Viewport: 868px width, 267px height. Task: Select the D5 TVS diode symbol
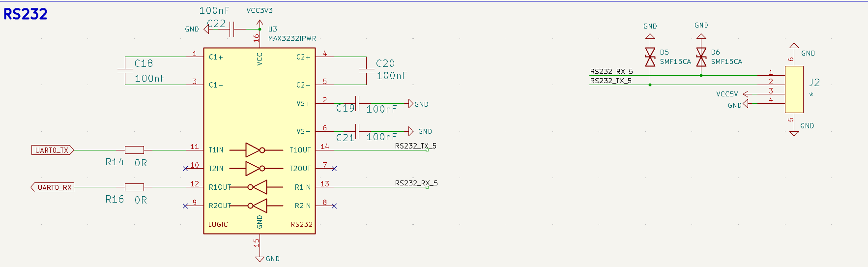(x=650, y=57)
